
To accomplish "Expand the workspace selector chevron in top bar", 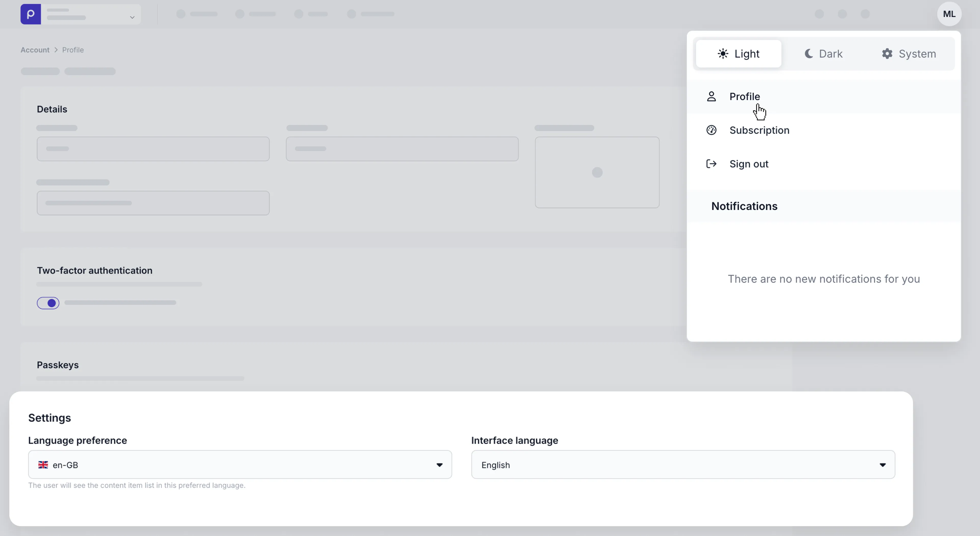I will click(x=132, y=18).
